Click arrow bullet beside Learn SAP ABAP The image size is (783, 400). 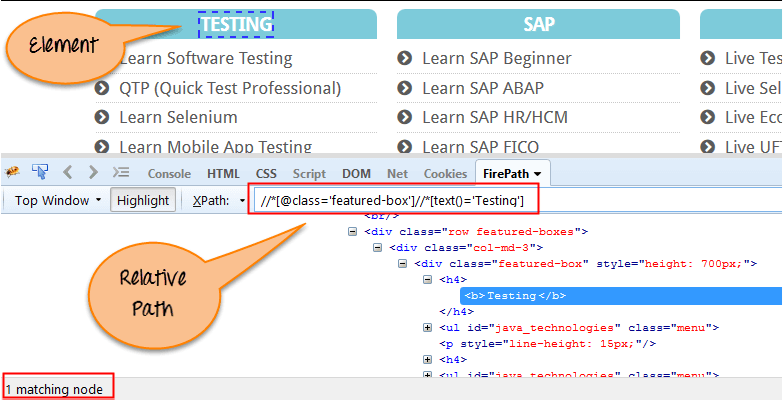click(404, 88)
